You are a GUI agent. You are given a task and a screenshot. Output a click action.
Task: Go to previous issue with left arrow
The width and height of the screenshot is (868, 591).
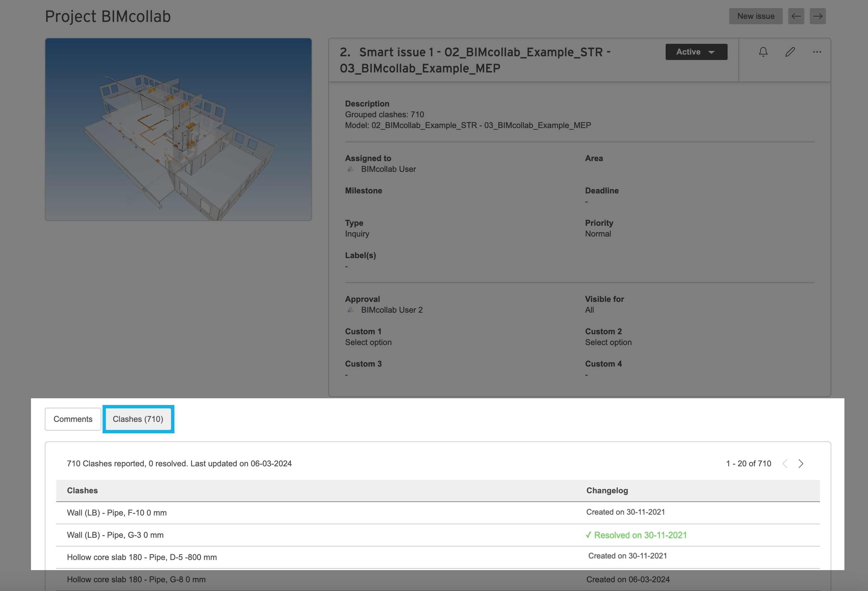click(796, 16)
